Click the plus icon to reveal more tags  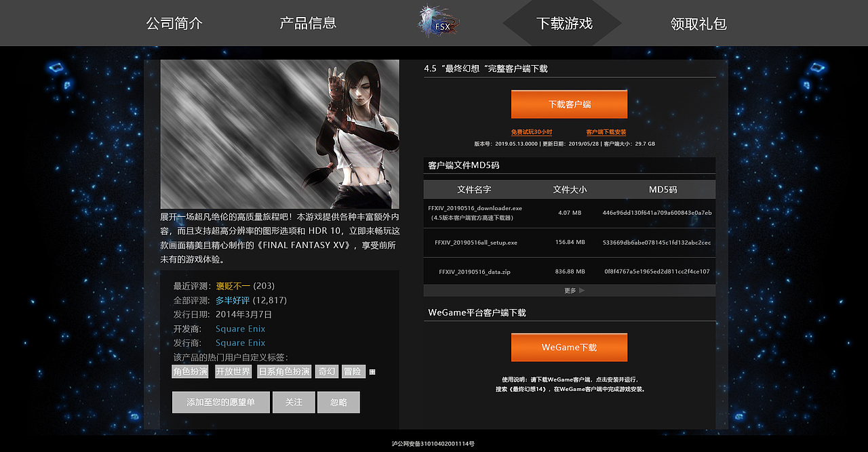[372, 371]
